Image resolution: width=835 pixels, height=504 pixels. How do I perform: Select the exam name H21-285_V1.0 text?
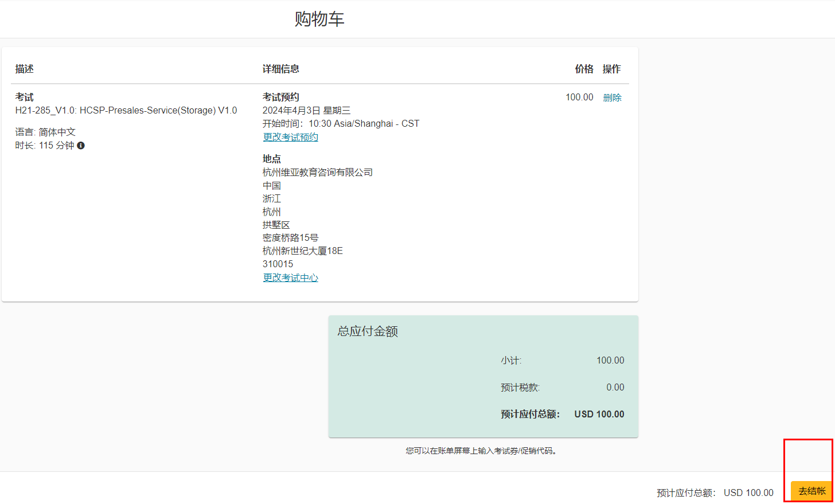pos(126,110)
